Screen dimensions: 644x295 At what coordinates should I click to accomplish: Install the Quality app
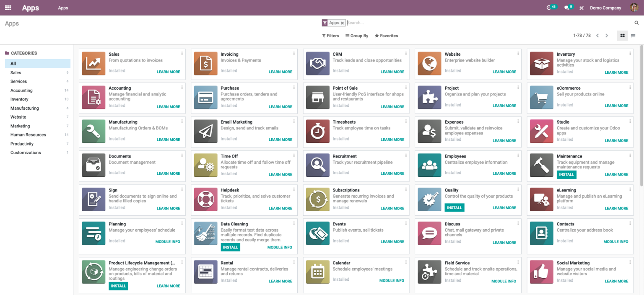[x=454, y=207]
